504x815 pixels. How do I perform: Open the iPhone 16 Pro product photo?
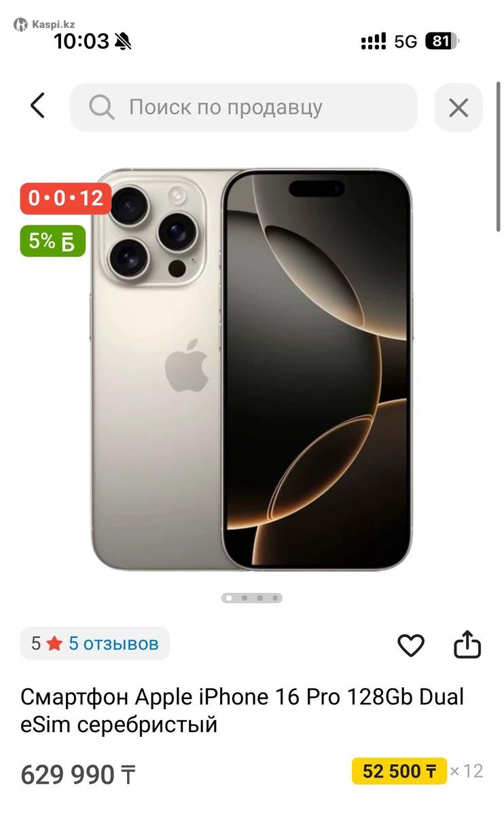click(251, 369)
